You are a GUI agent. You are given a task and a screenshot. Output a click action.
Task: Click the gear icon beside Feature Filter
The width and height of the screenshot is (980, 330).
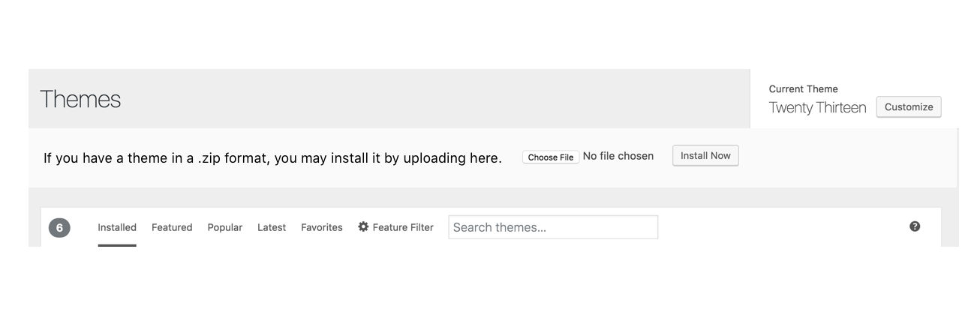coord(363,226)
